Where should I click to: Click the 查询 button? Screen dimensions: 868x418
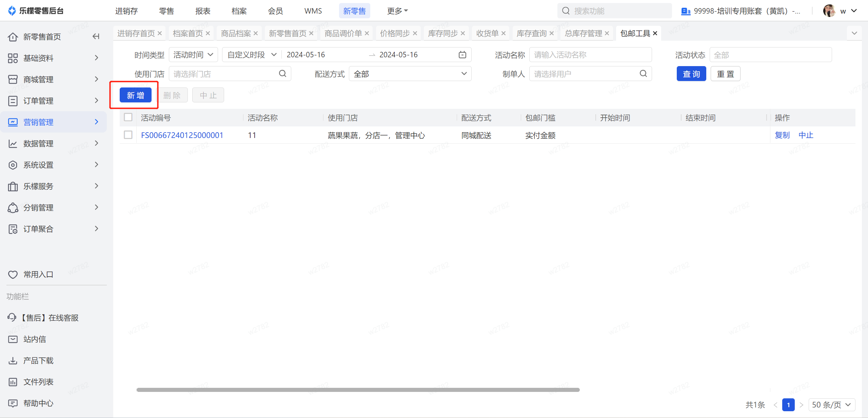coord(691,74)
